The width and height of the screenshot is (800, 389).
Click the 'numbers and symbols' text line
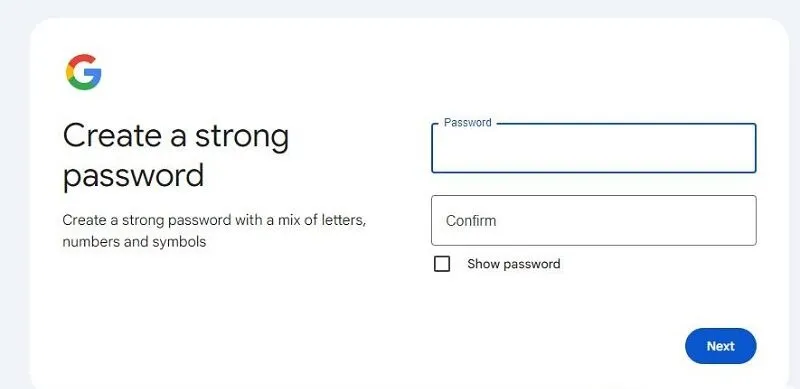tap(134, 241)
